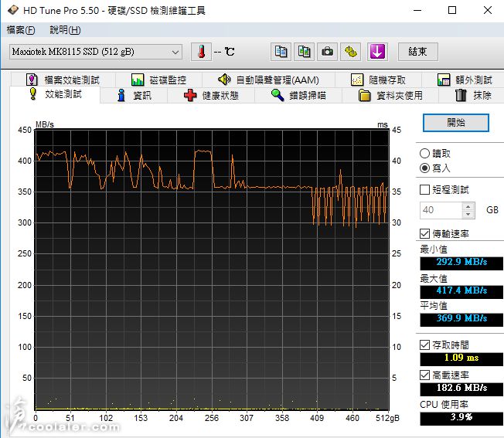Click the 結束 exit button
This screenshot has width=504, height=438.
point(418,52)
